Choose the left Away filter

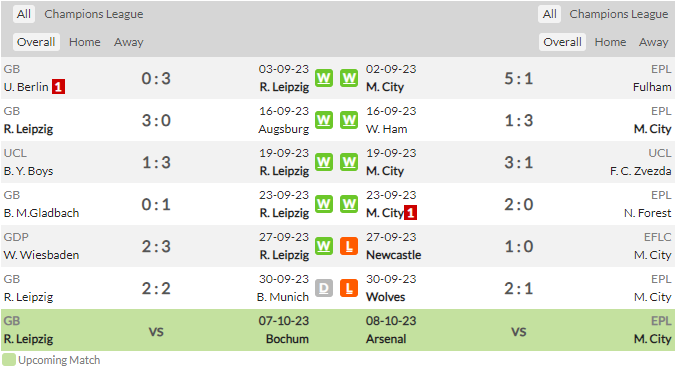(128, 42)
